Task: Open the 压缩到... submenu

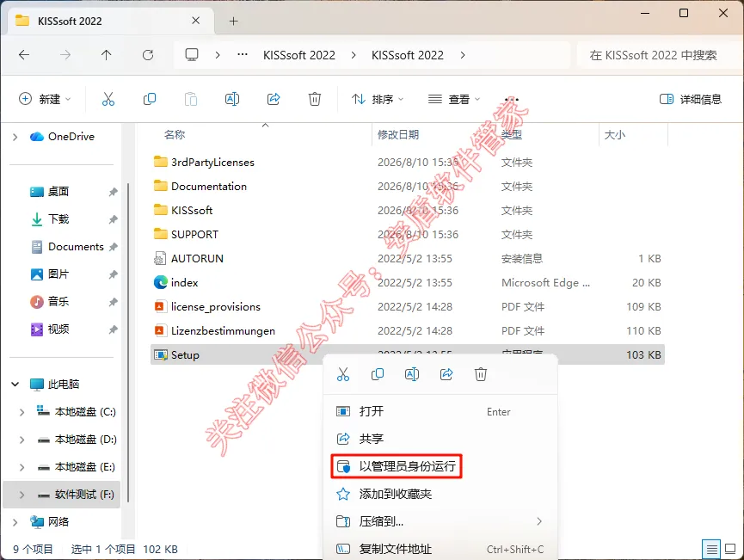Action: pyautogui.click(x=440, y=521)
